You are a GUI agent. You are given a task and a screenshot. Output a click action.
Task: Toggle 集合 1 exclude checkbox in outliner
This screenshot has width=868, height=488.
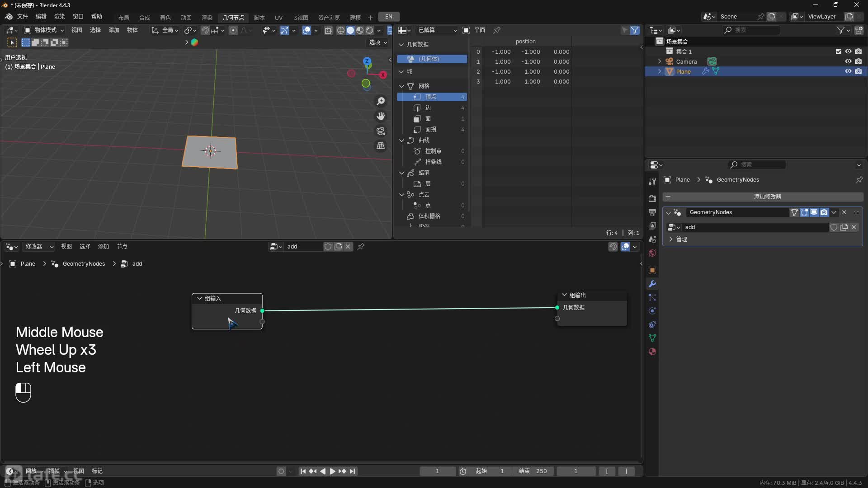click(839, 52)
